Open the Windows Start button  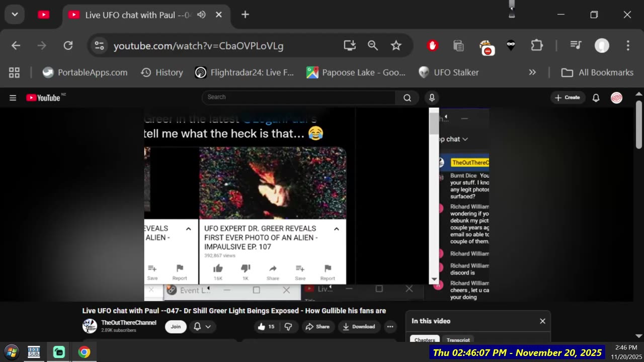click(x=12, y=352)
